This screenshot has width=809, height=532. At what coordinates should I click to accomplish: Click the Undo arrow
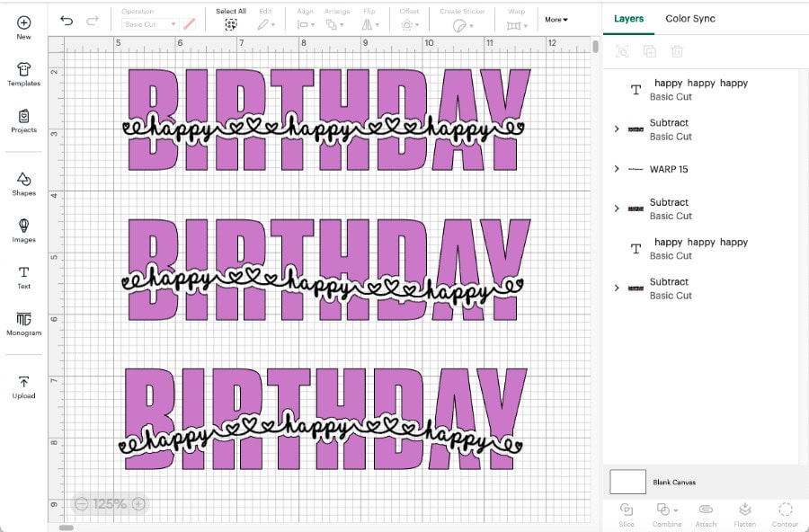point(67,21)
